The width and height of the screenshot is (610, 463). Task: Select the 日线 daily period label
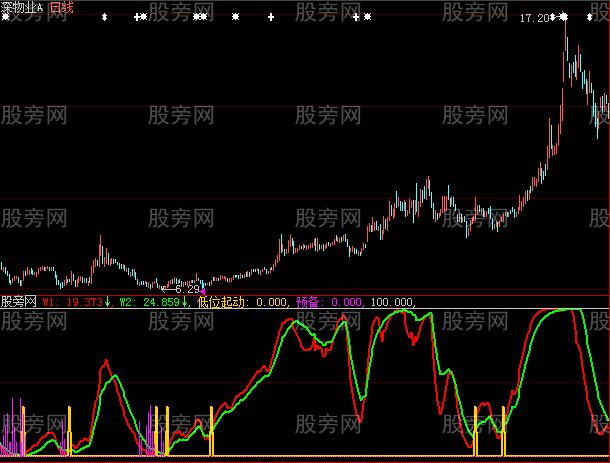tap(62, 6)
